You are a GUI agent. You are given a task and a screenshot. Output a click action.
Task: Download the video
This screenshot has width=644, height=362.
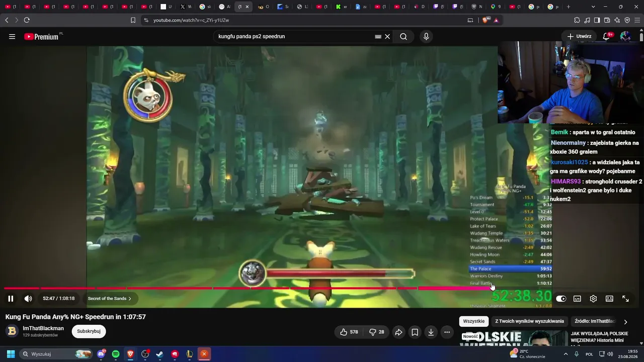tap(431, 332)
